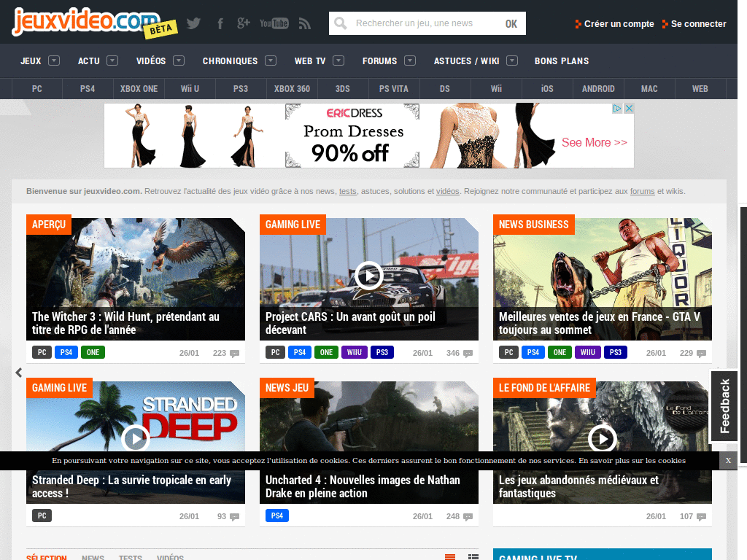
Task: Click the jeuxvideo.com logo
Action: pos(94,23)
